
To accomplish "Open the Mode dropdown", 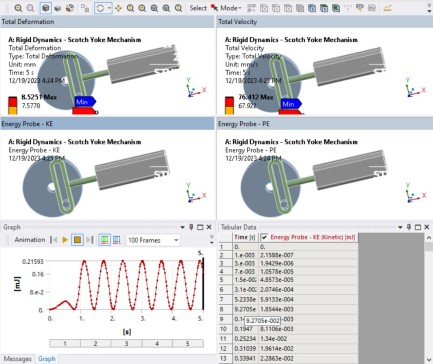I will pyautogui.click(x=231, y=8).
